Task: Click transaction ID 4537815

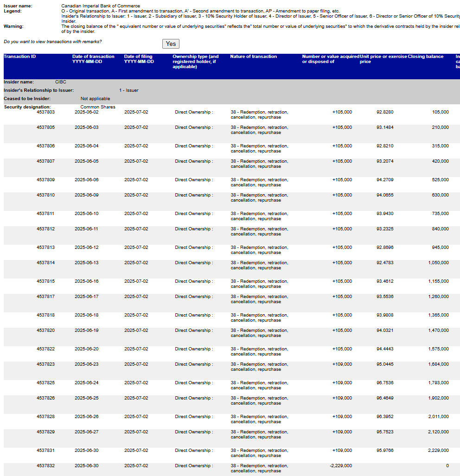Action: 45,281
